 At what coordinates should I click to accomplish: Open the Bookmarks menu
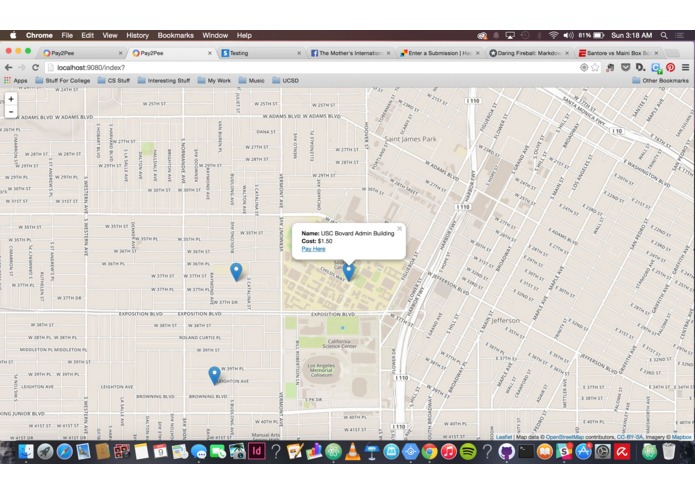coord(176,35)
